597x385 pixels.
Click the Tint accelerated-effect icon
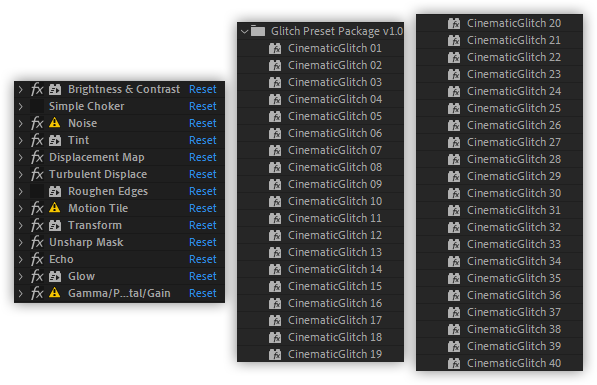pos(55,141)
